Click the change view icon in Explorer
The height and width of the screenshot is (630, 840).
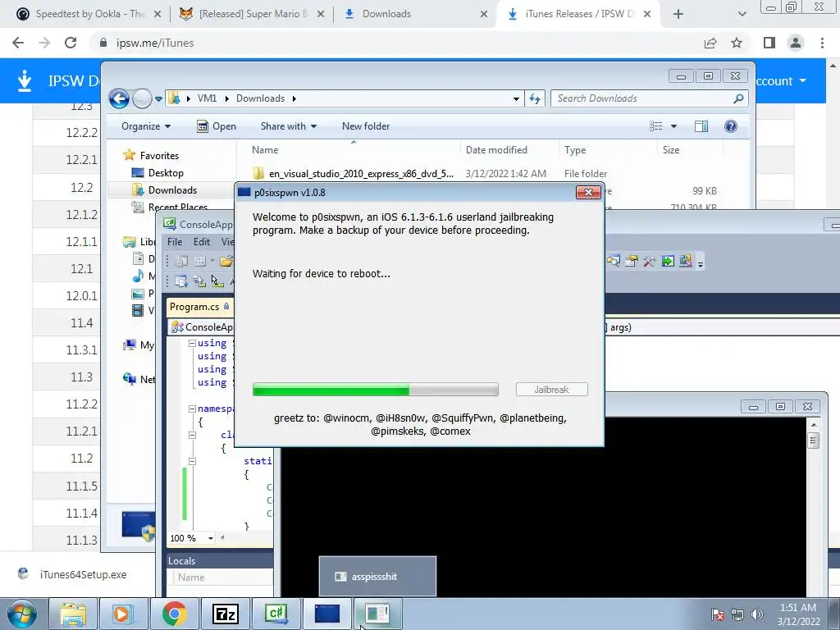[x=655, y=126]
